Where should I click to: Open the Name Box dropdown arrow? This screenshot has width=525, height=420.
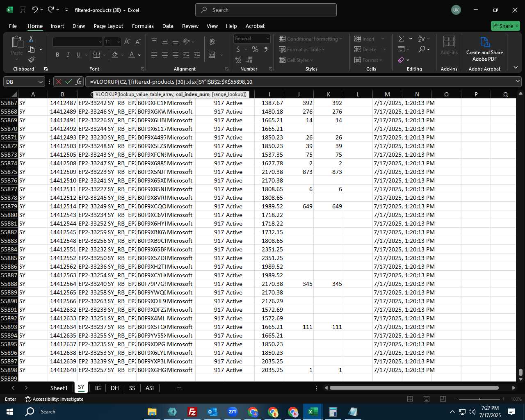pos(40,82)
